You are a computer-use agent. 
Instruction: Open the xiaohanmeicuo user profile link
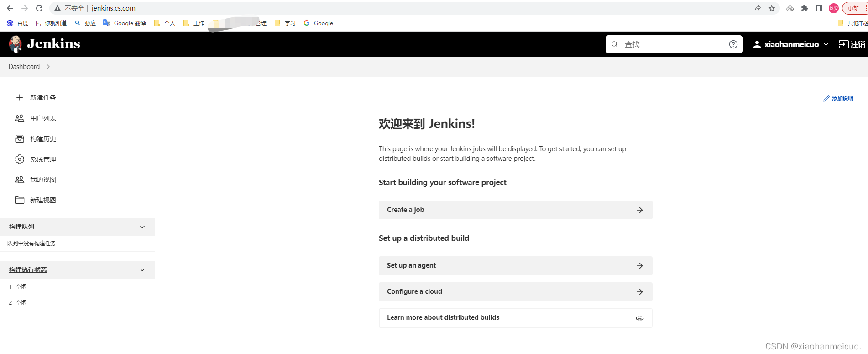[x=791, y=44]
